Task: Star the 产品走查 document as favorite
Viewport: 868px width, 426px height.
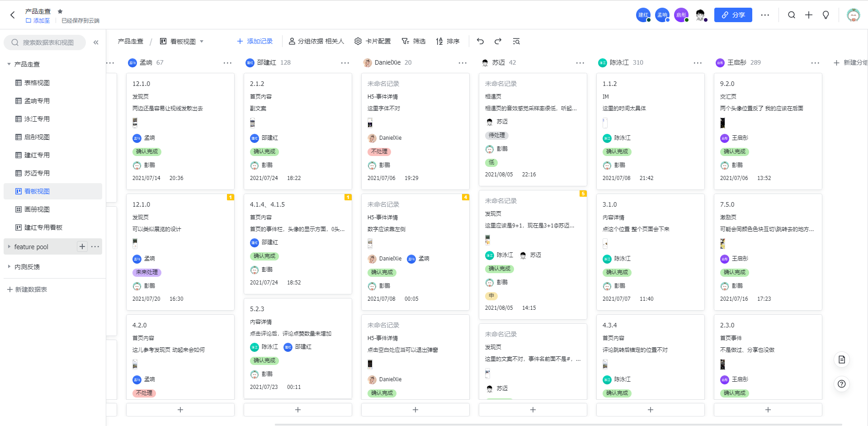Action: coord(60,11)
